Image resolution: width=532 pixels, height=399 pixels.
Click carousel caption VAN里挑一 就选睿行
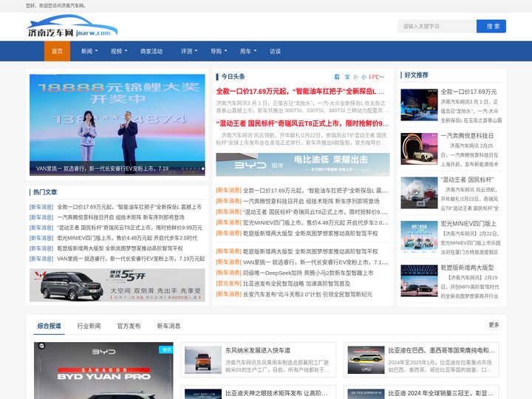(x=102, y=168)
